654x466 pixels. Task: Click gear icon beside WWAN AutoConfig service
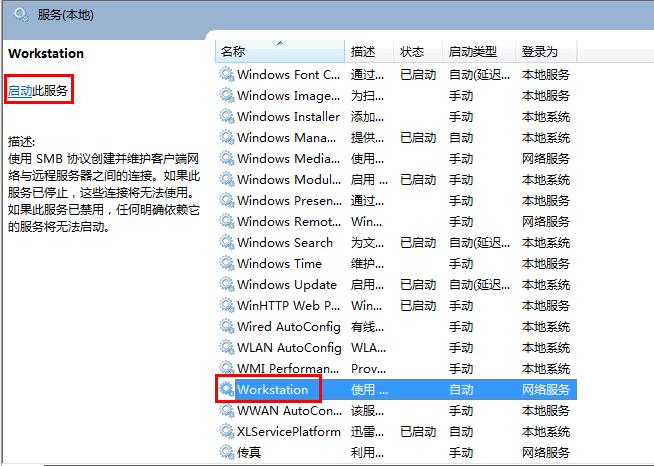point(227,411)
